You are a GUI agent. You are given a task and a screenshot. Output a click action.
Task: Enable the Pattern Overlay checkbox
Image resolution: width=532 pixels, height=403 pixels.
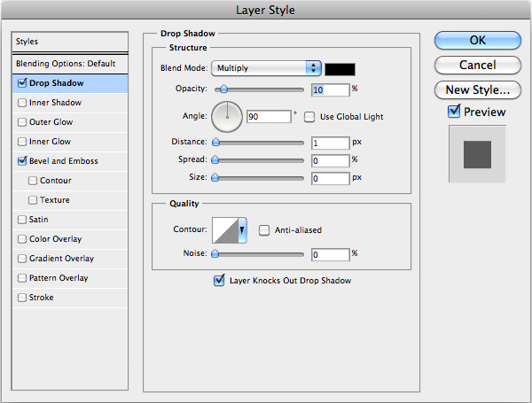click(22, 278)
